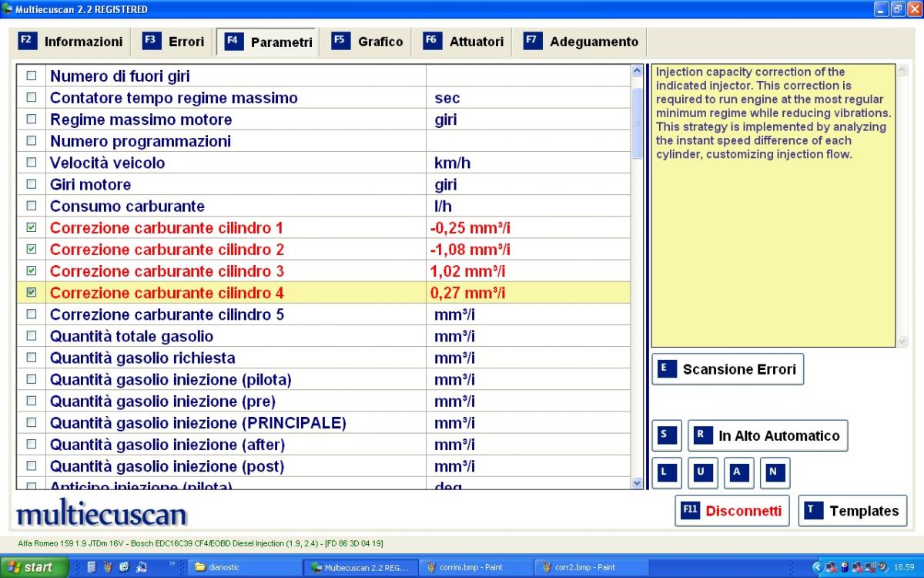This screenshot has width=924, height=578.
Task: Enable Contatore tempo regime massimo checkbox
Action: 32,98
